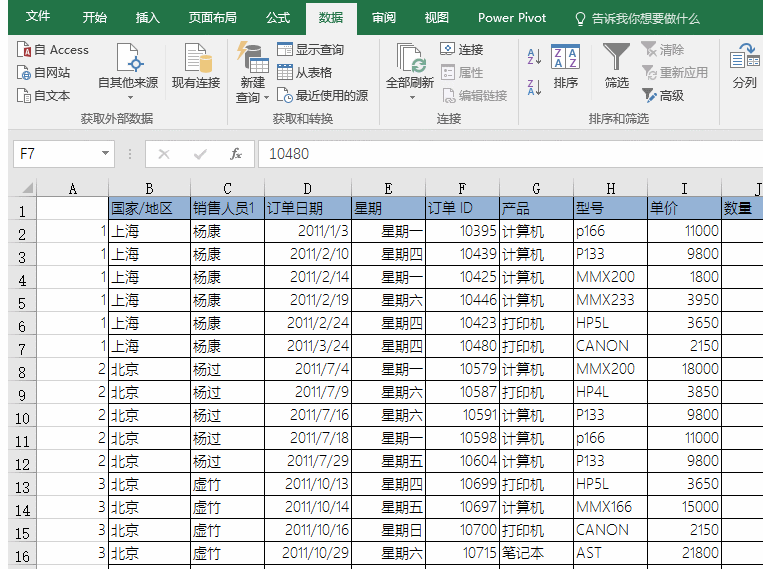Sort ascending with the A-Z icon
The image size is (763, 569).
534,57
